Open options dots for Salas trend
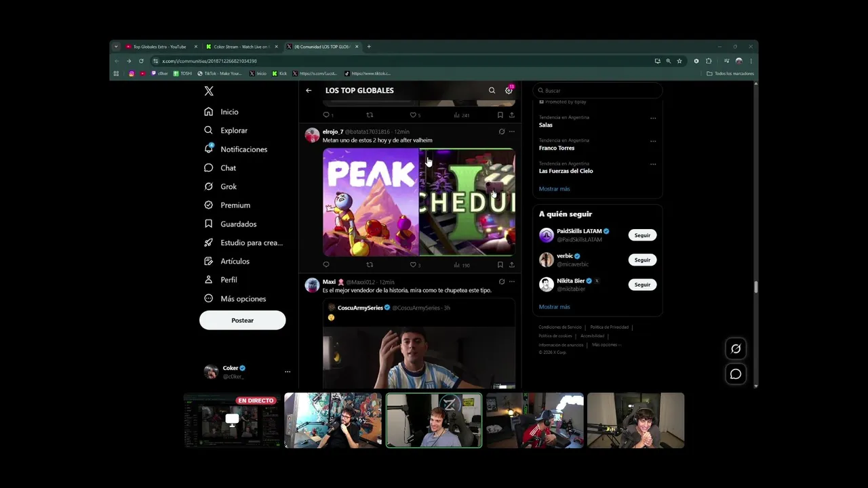Viewport: 868px width, 488px height. (653, 118)
